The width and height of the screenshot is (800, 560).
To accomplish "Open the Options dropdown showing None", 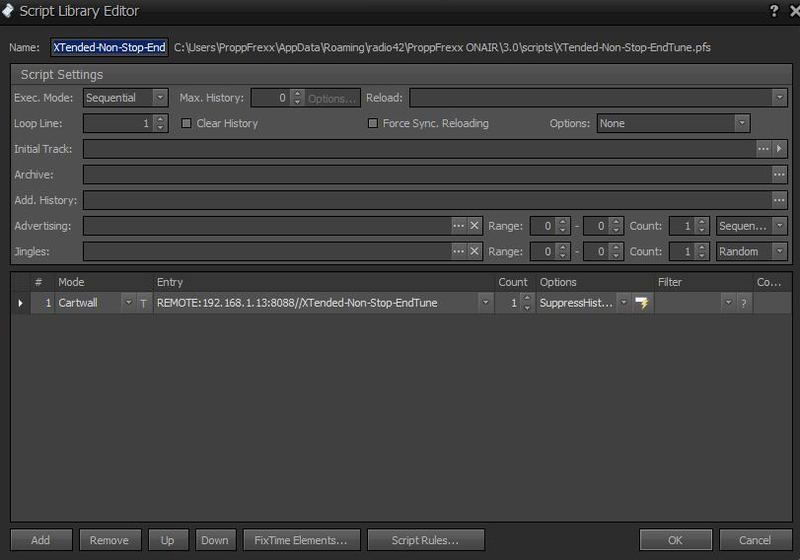I will click(x=741, y=124).
